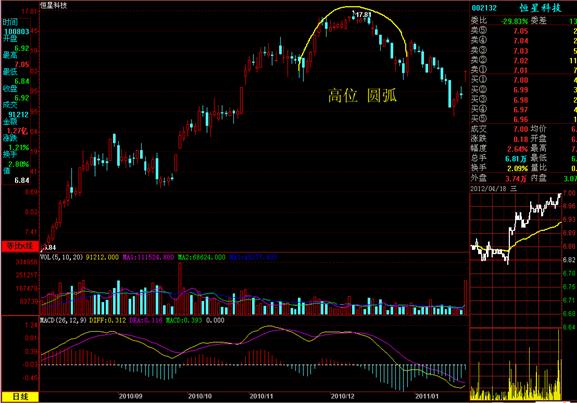The height and width of the screenshot is (403, 577).
Task: Select the 买① bid row at 7.00
Action: click(x=523, y=80)
